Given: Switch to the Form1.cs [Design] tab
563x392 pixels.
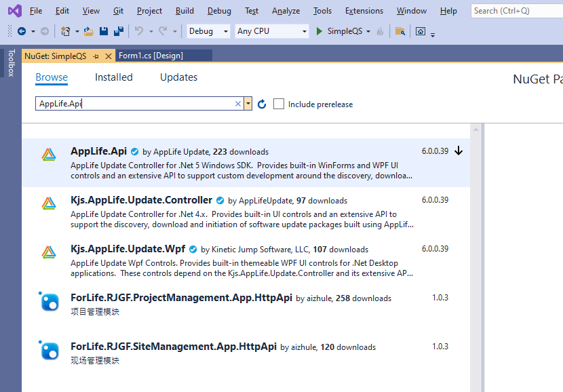Looking at the screenshot, I should point(163,56).
